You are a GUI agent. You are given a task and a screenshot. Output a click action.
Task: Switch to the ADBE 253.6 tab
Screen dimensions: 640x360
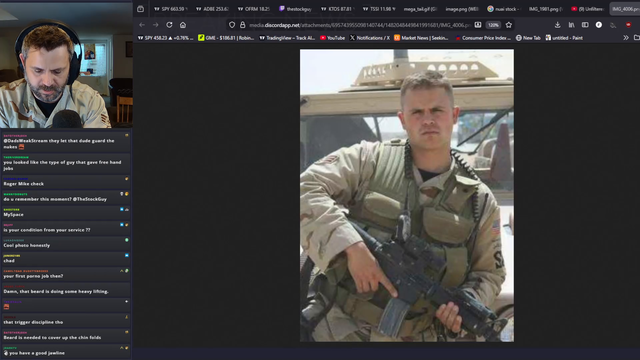pyautogui.click(x=212, y=9)
